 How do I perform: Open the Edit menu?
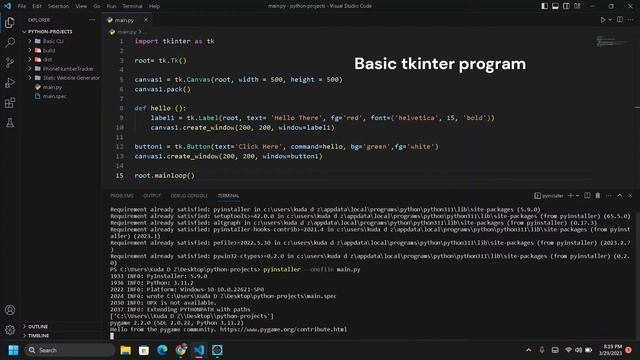coord(37,6)
